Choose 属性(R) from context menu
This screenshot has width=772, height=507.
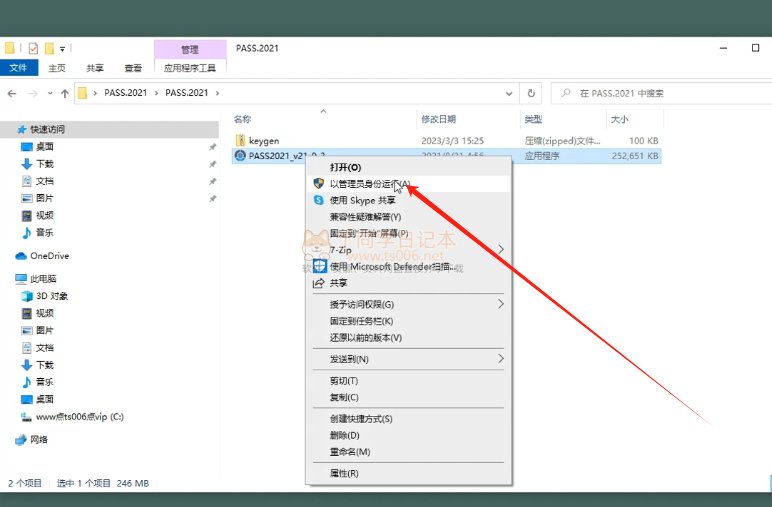(x=409, y=473)
